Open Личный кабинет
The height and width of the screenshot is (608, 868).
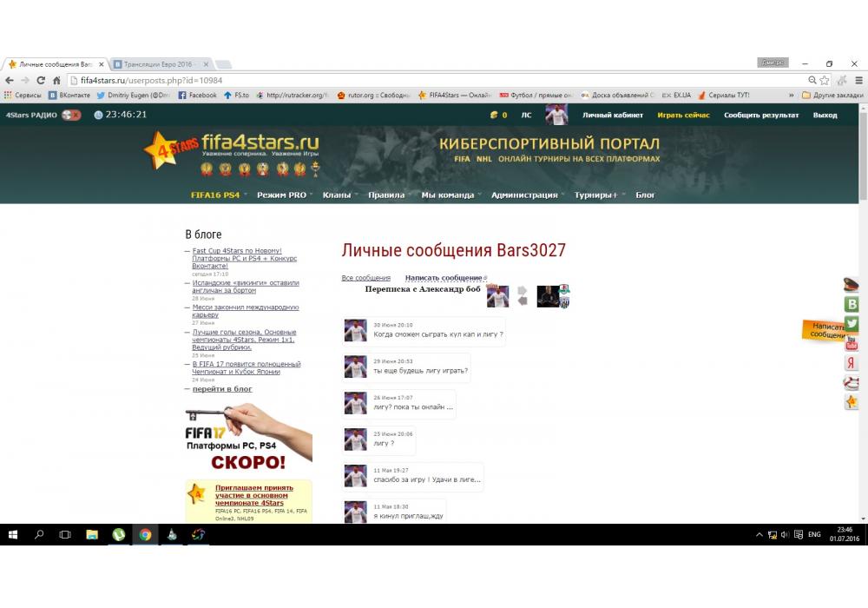pyautogui.click(x=612, y=116)
